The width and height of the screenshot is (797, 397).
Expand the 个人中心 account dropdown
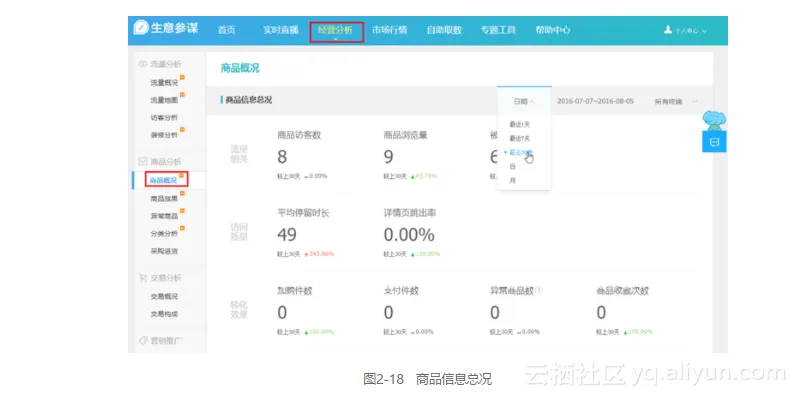(691, 31)
